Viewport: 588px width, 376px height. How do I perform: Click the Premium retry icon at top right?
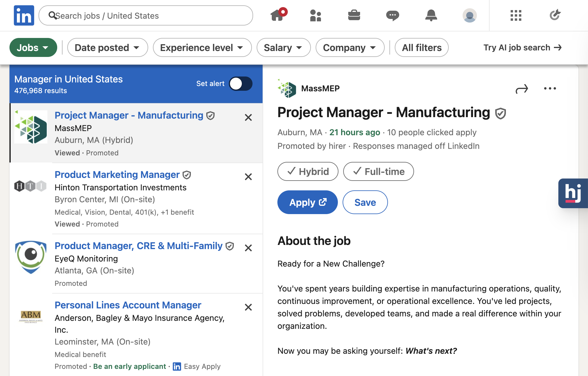(555, 15)
